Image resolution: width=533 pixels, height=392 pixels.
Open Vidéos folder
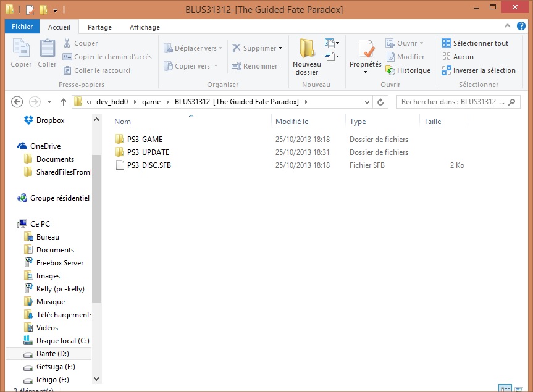point(41,327)
